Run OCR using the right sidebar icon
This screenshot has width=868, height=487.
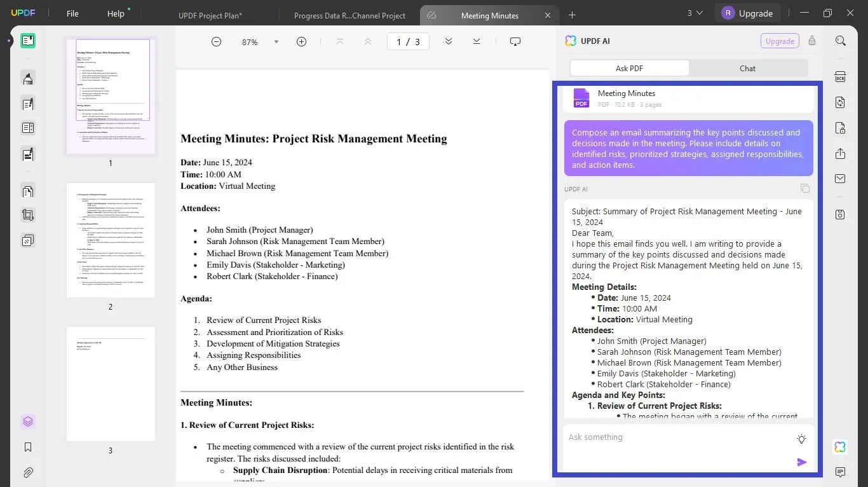click(x=840, y=76)
